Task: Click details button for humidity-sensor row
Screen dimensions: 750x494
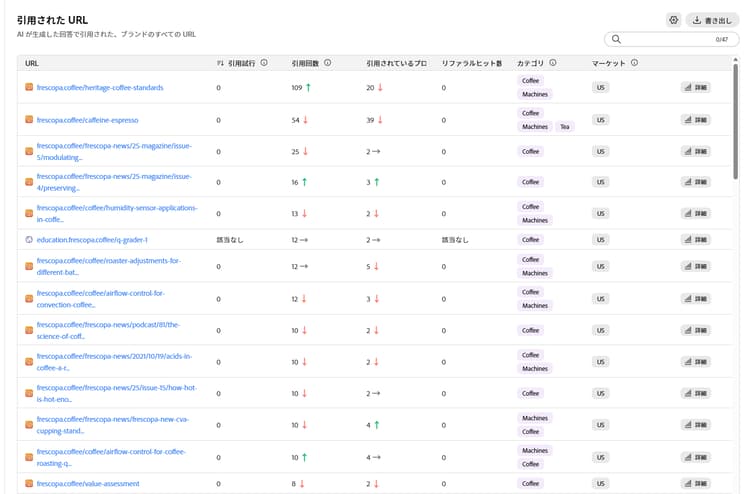Action: pyautogui.click(x=695, y=214)
